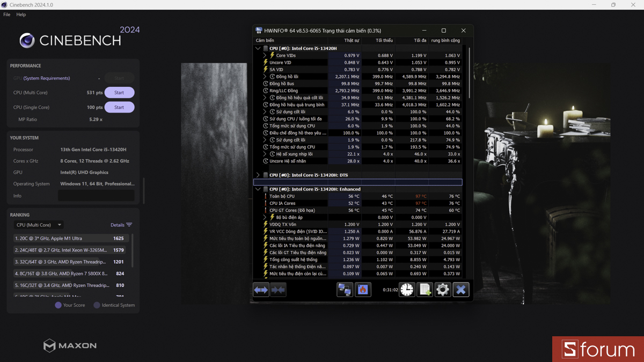Click the CPU IA Cores thermometer icon
The width and height of the screenshot is (644, 362).
[x=266, y=203]
